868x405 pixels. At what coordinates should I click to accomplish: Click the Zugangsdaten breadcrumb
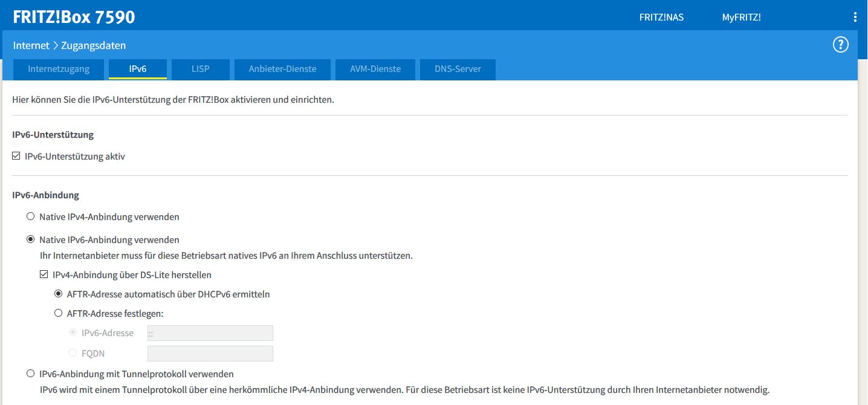[94, 45]
